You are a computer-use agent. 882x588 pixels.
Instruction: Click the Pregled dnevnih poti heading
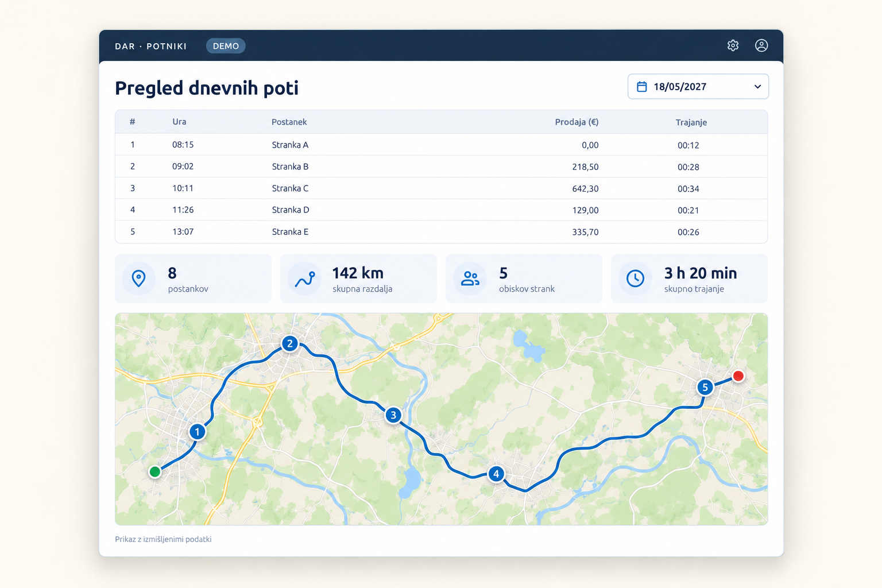[207, 88]
